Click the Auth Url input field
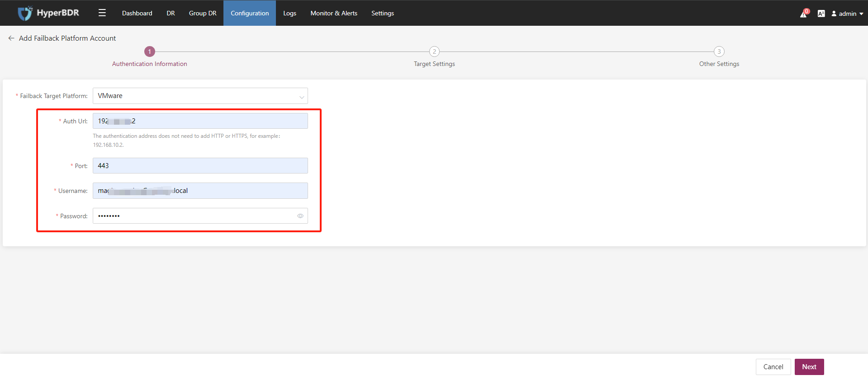 click(x=200, y=121)
